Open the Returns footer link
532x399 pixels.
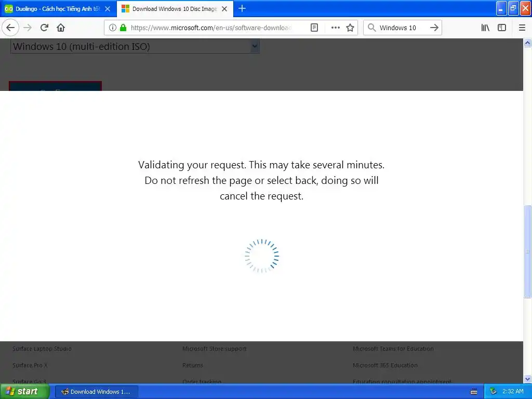[x=192, y=365]
